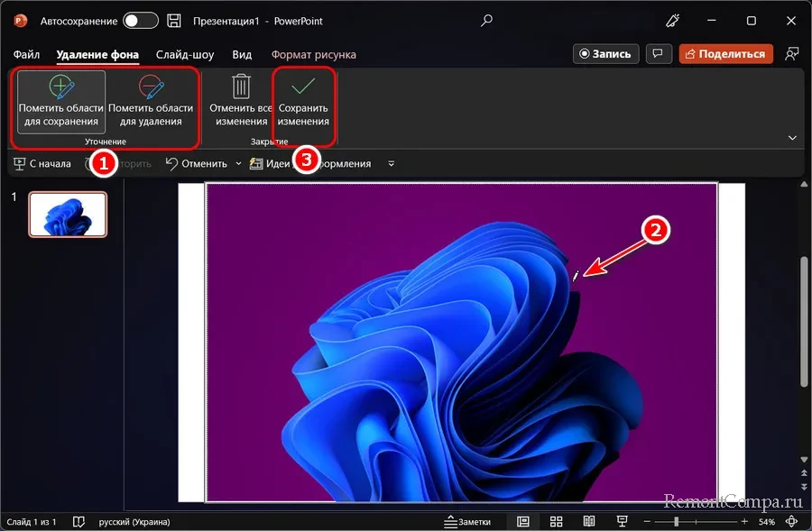This screenshot has height=531, width=812.
Task: Click the Запись button
Action: coord(605,54)
